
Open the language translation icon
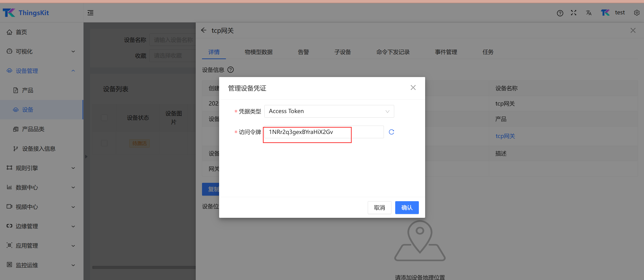tap(589, 13)
